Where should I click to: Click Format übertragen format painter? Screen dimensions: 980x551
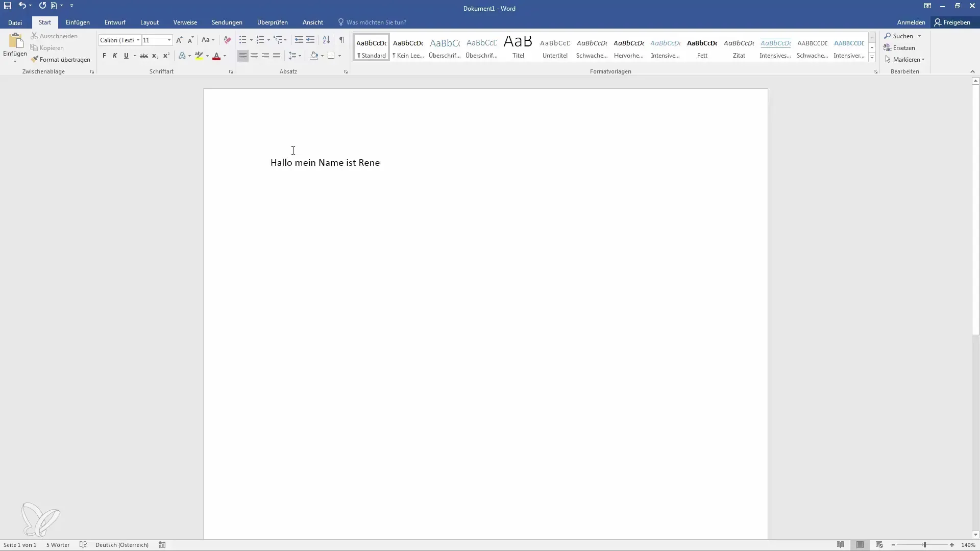[x=60, y=60]
